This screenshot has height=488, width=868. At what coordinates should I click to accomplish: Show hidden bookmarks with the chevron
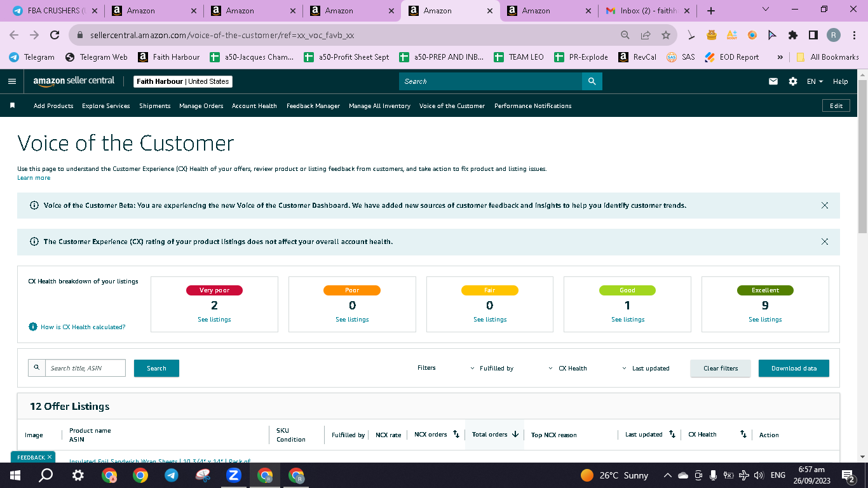pyautogui.click(x=780, y=57)
